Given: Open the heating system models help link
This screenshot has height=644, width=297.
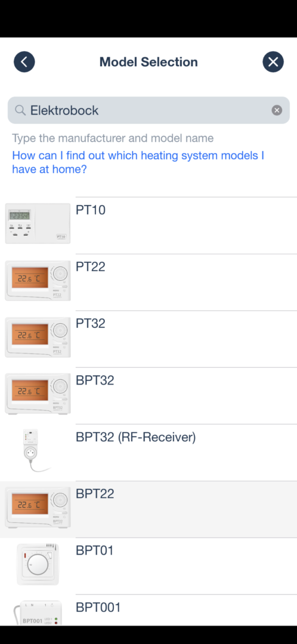Looking at the screenshot, I should pyautogui.click(x=138, y=162).
